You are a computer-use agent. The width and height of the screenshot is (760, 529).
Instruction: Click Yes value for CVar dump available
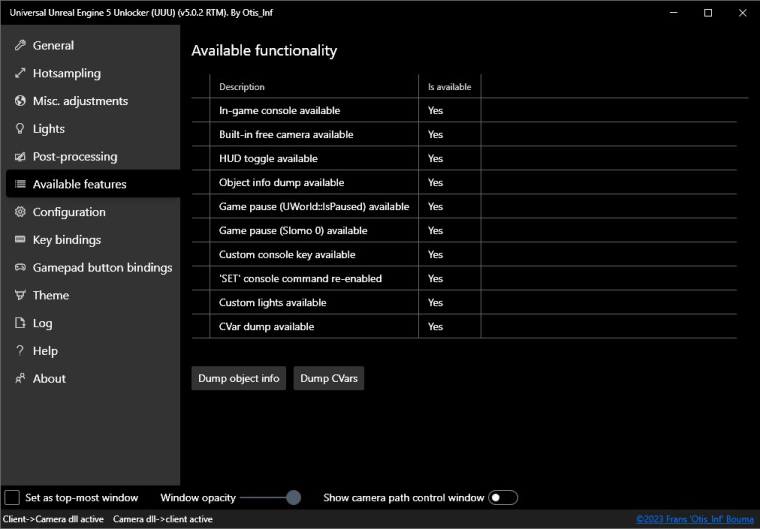[x=435, y=326]
